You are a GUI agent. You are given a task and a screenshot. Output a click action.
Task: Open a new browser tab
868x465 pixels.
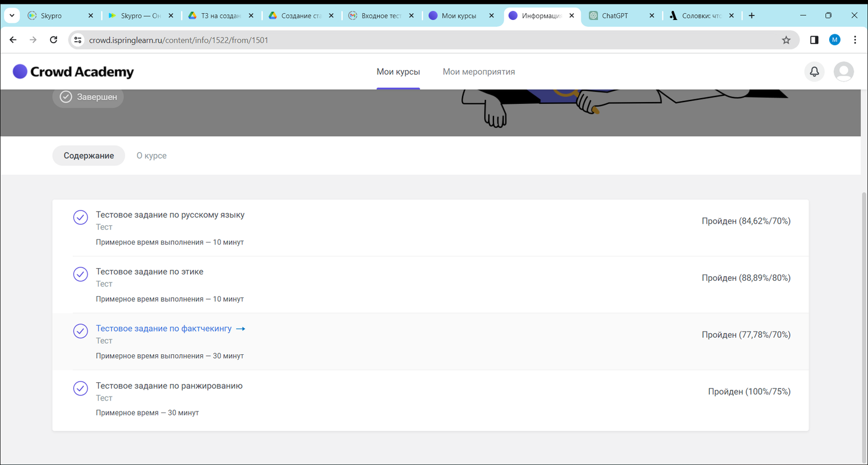click(752, 15)
